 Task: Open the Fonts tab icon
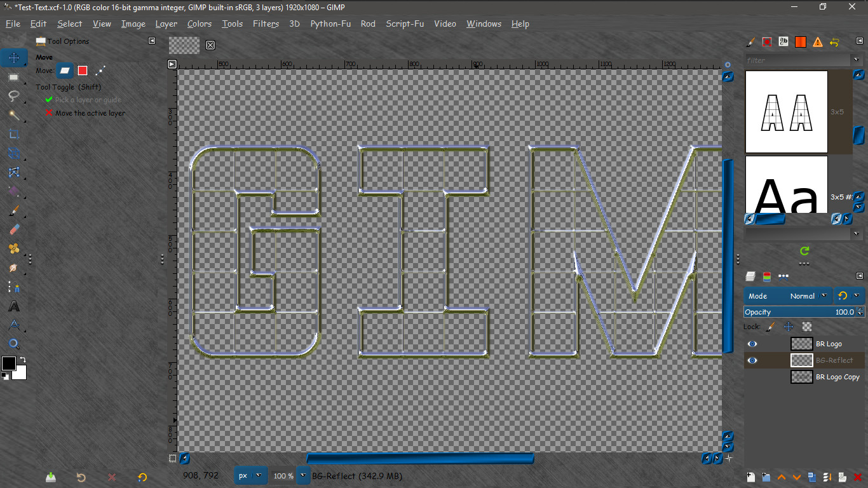[784, 42]
